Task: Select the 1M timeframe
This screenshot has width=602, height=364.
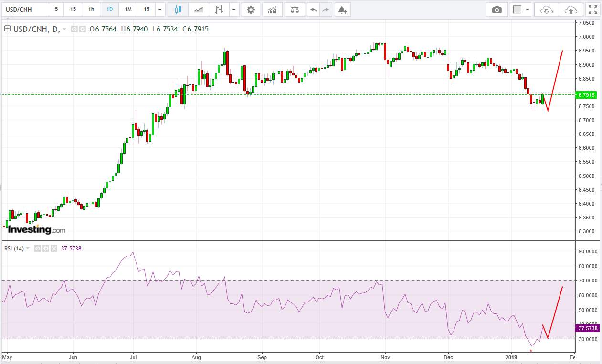Action: point(128,10)
